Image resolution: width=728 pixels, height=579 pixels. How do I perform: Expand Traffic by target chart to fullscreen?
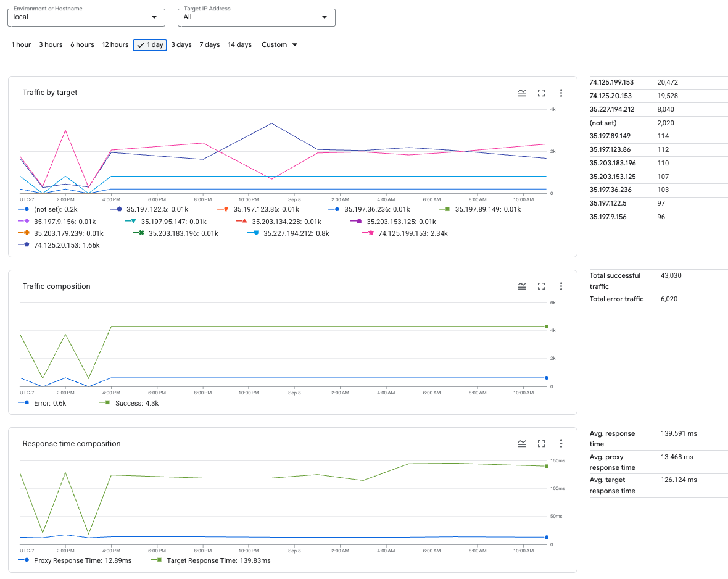coord(541,93)
